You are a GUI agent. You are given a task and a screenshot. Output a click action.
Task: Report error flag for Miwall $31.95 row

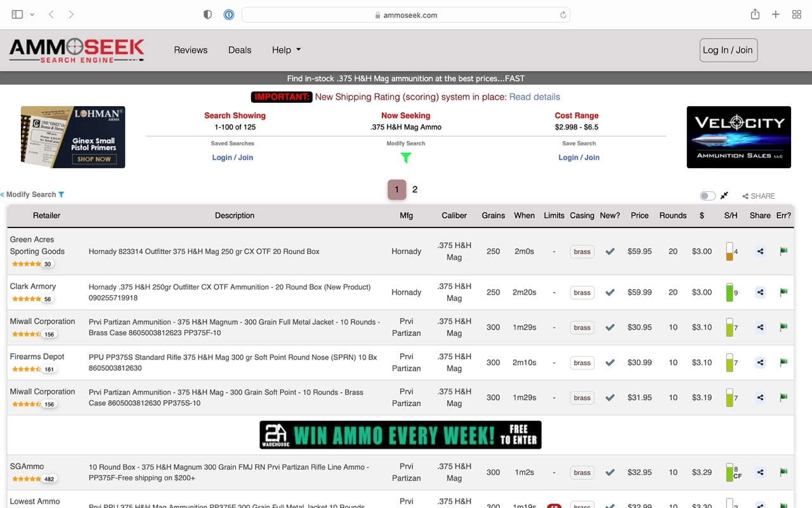click(x=783, y=398)
